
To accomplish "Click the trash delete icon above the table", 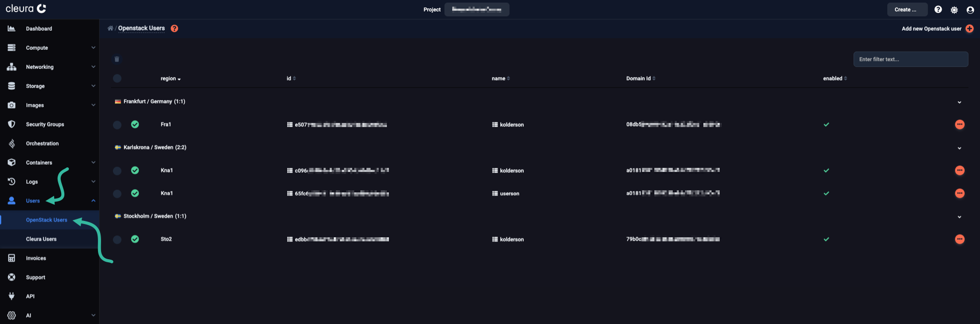I will point(117,59).
